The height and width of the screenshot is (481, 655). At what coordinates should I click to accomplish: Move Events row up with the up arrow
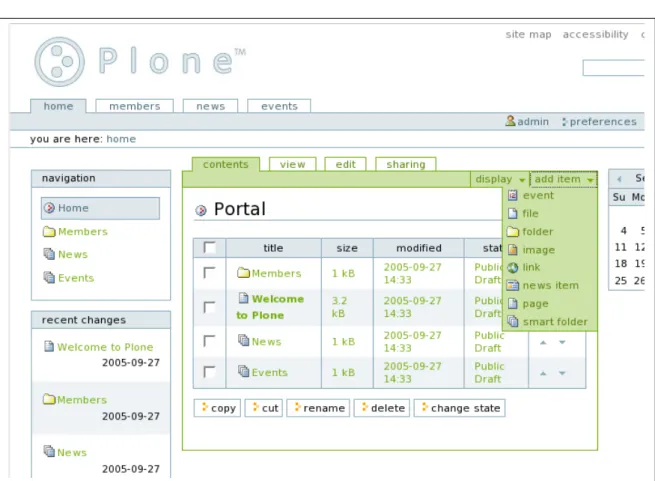pos(543,373)
